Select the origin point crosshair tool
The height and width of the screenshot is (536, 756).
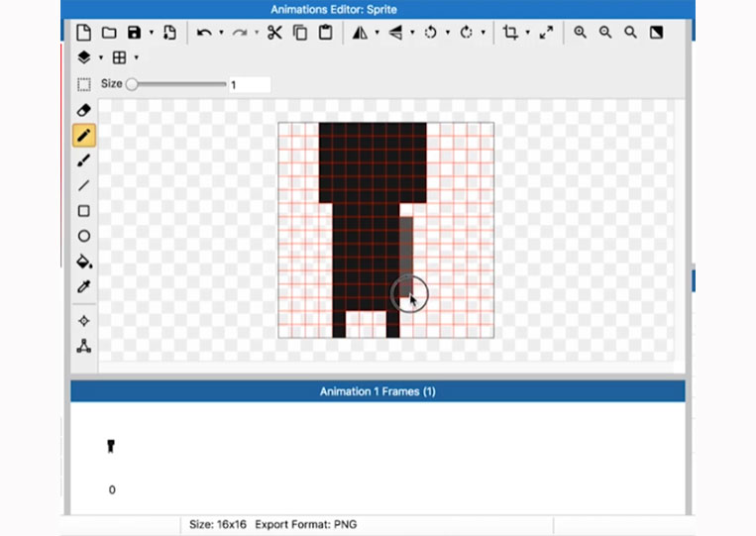click(84, 321)
